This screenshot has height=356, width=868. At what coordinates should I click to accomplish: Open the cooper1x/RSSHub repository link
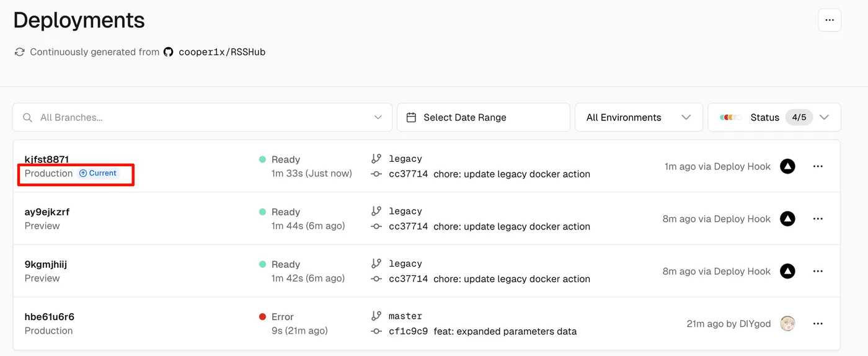pyautogui.click(x=222, y=52)
